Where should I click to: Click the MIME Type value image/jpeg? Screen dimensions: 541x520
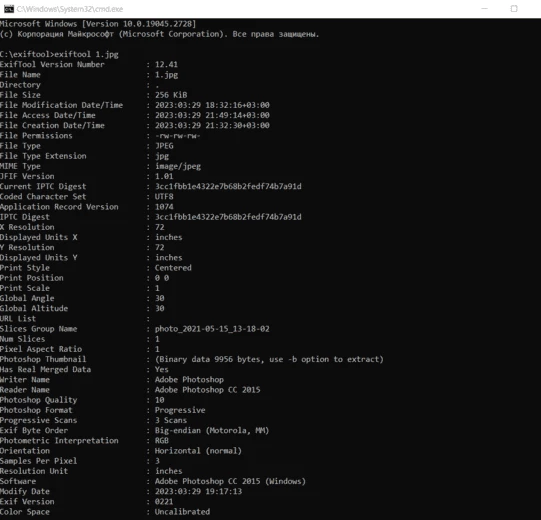coord(178,166)
